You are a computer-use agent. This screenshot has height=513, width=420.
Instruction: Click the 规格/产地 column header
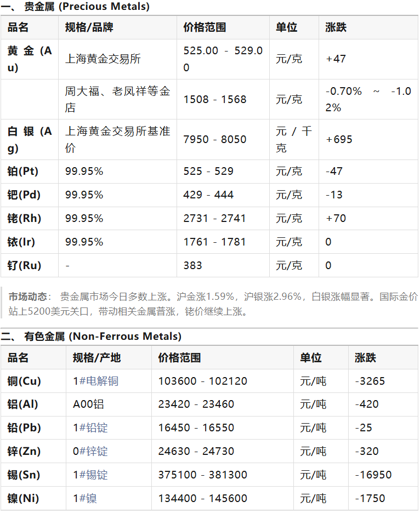(x=97, y=358)
